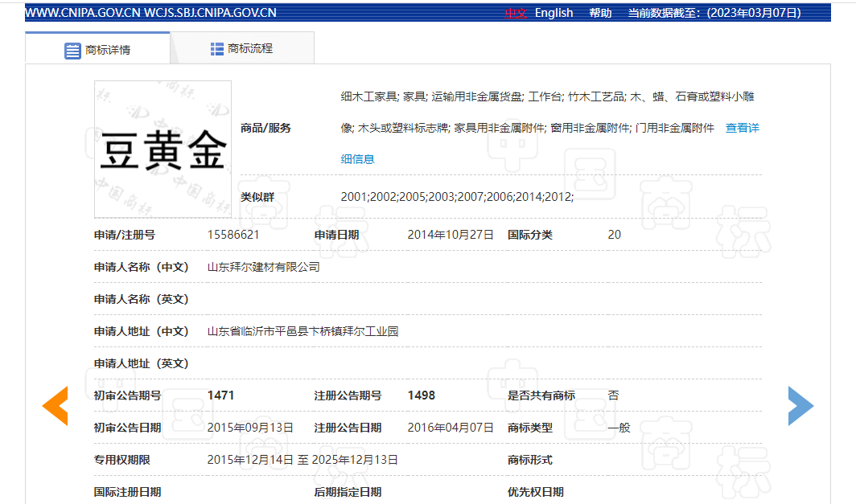This screenshot has width=856, height=504.
Task: Switch language to 中文
Action: (x=515, y=13)
